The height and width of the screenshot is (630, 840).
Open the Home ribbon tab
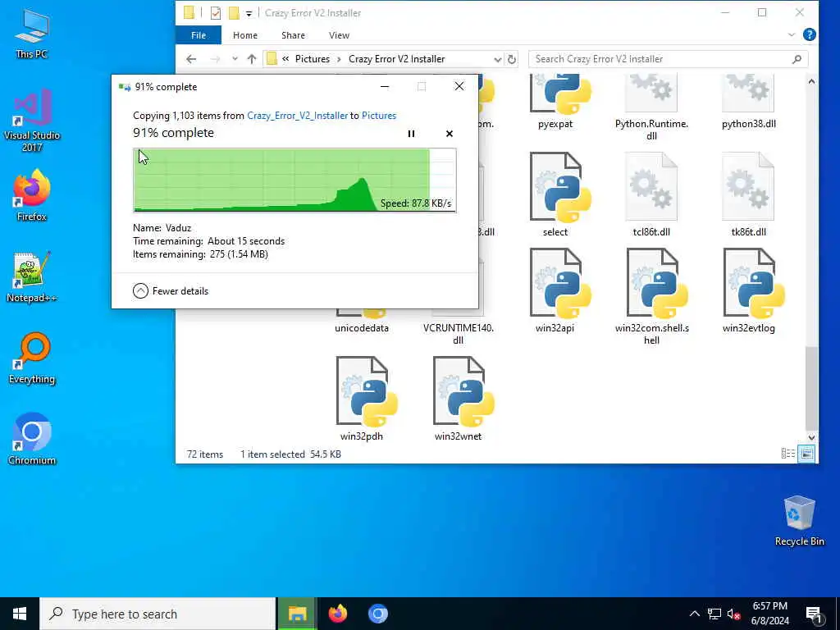click(245, 35)
